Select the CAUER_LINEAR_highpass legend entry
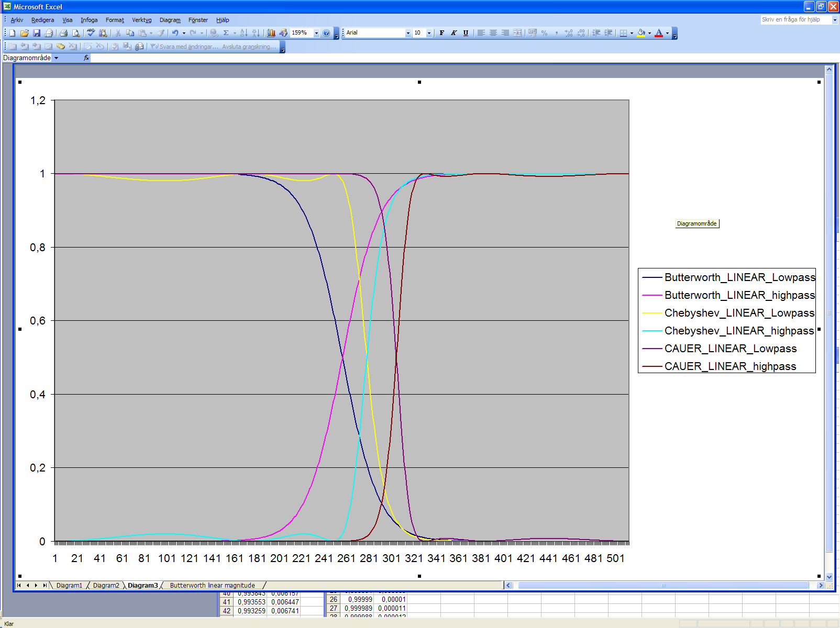840x628 pixels. coord(720,366)
